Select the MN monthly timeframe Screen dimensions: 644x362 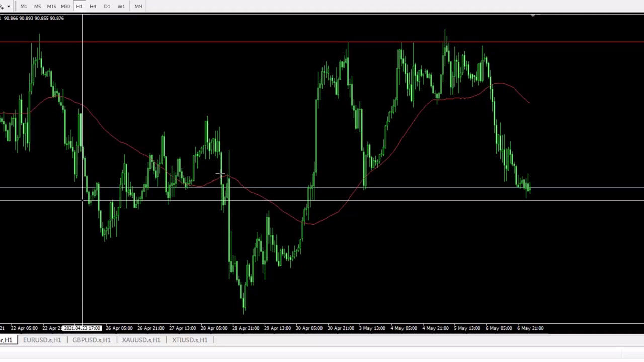click(x=138, y=6)
